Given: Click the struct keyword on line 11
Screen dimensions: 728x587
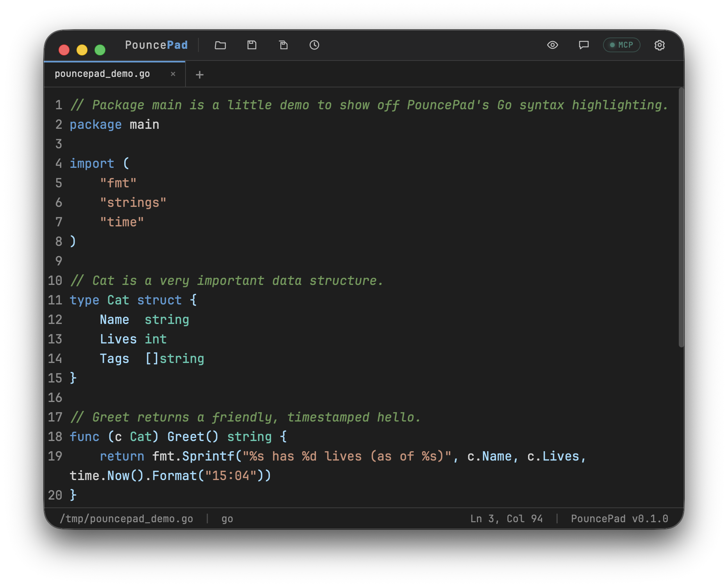Looking at the screenshot, I should pos(159,300).
